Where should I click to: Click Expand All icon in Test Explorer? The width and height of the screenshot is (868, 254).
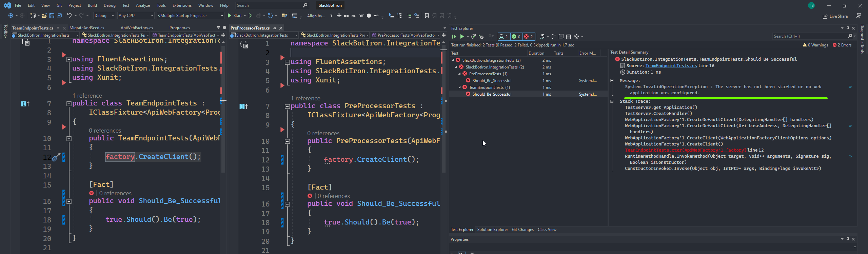pos(561,37)
